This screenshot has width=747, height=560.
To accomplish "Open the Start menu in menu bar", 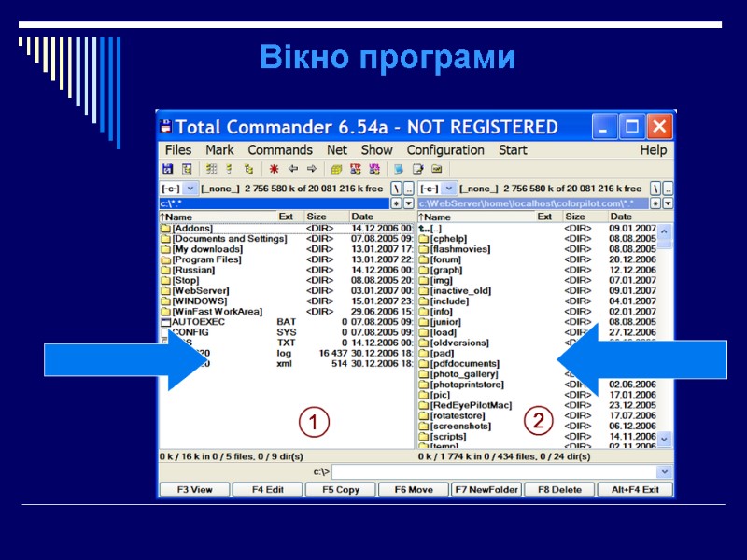I will click(x=513, y=150).
